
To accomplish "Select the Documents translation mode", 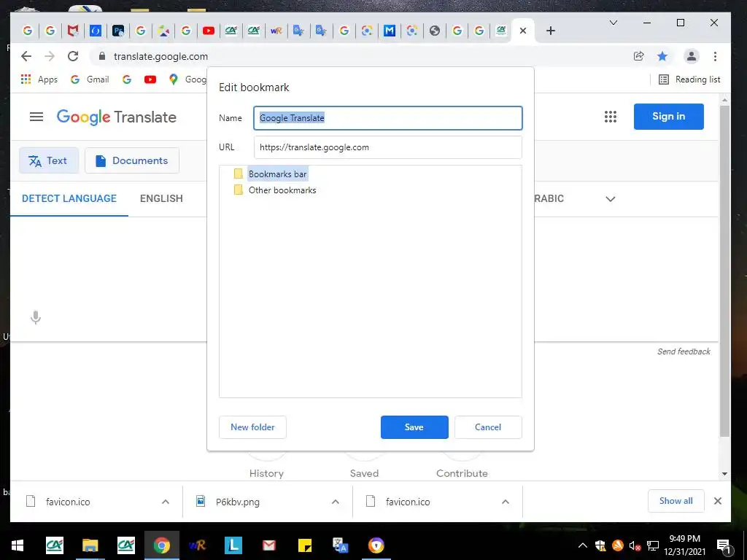I will coord(132,160).
